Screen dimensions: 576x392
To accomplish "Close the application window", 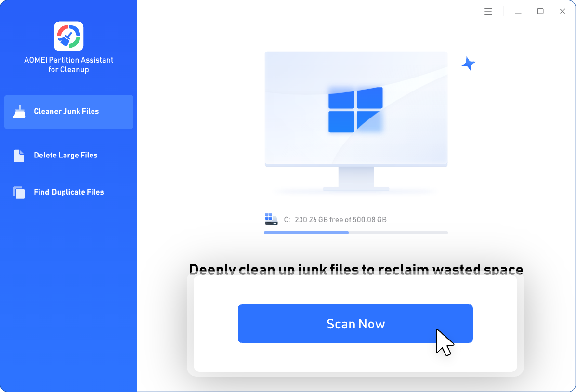I will pyautogui.click(x=563, y=12).
